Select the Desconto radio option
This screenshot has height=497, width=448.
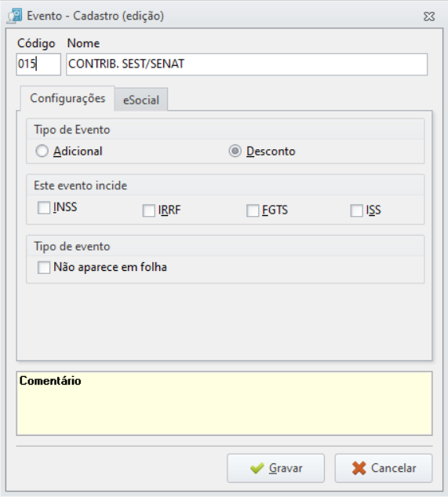point(235,152)
